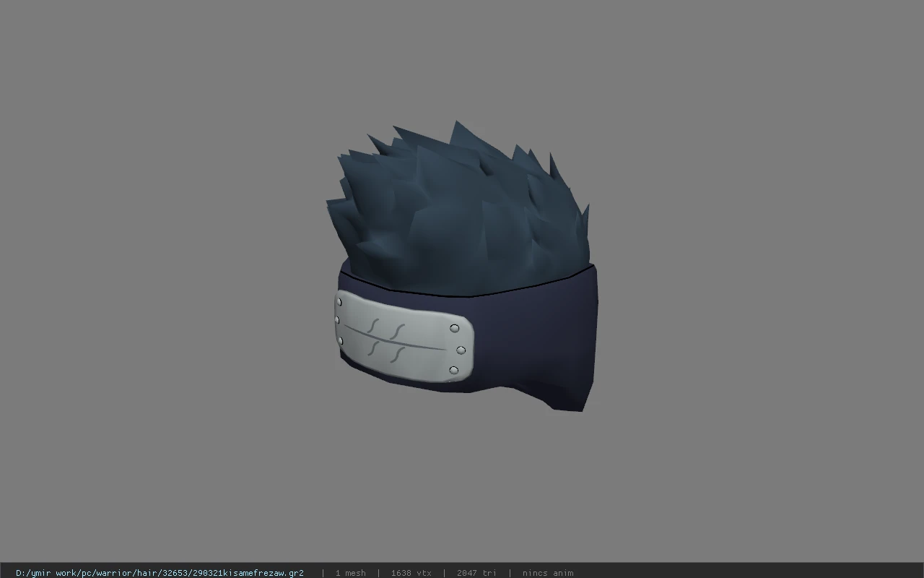Image resolution: width=924 pixels, height=578 pixels.
Task: Click the "nincs anim" status entry
Action: pos(548,573)
